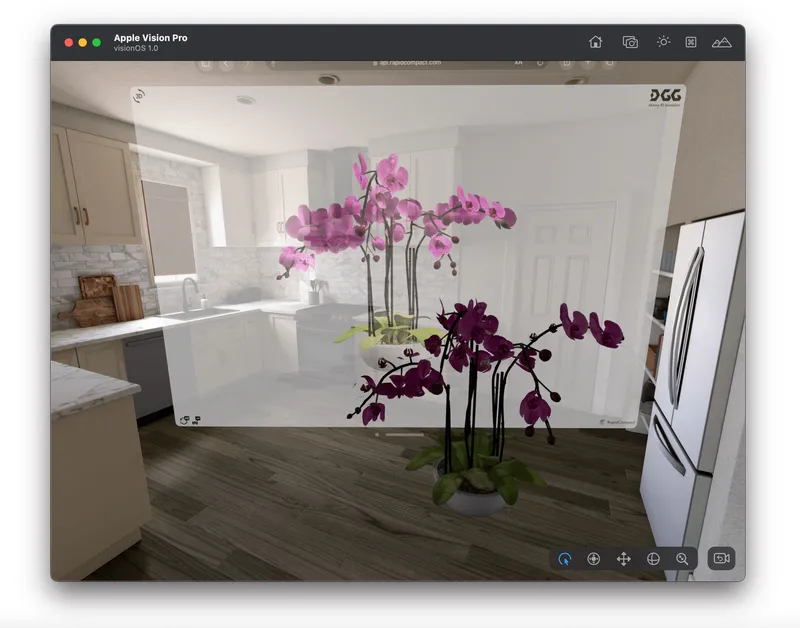This screenshot has width=800, height=628.
Task: Select the pointer interaction tool
Action: (x=565, y=559)
